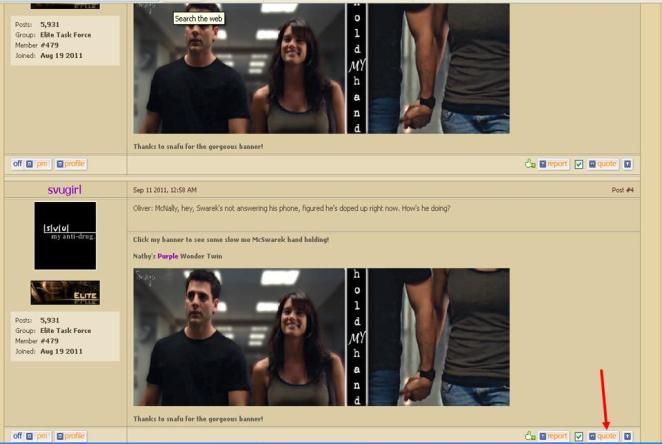Click the offline status indicator in upper post footer
The image size is (662, 444).
coord(18,164)
